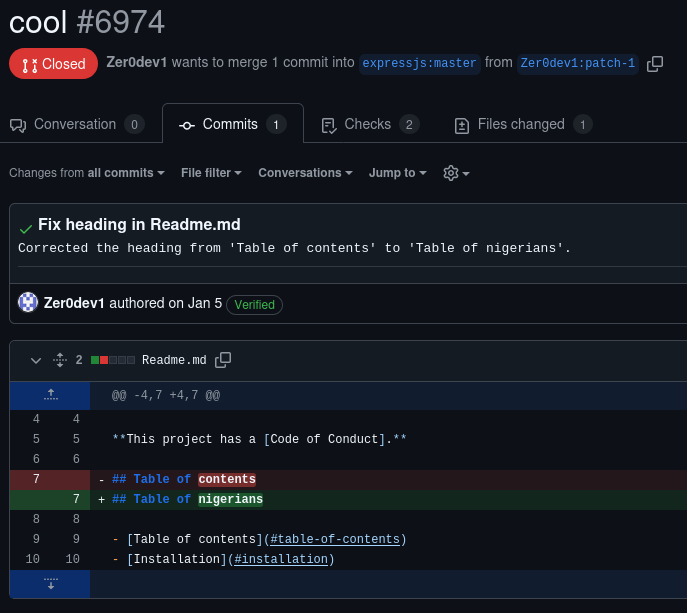Click hunk header @@ -4,7 +4,7 @@
Screen dimensions: 687x613
point(166,396)
